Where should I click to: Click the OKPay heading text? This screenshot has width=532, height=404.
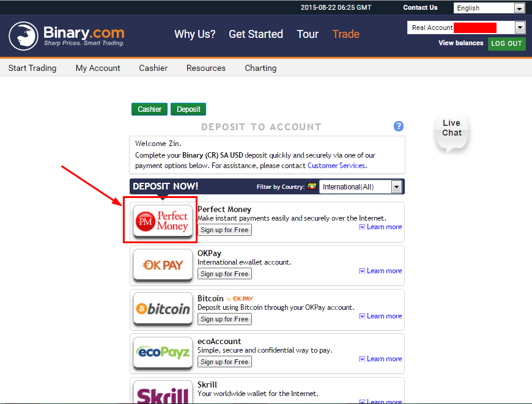pos(209,254)
